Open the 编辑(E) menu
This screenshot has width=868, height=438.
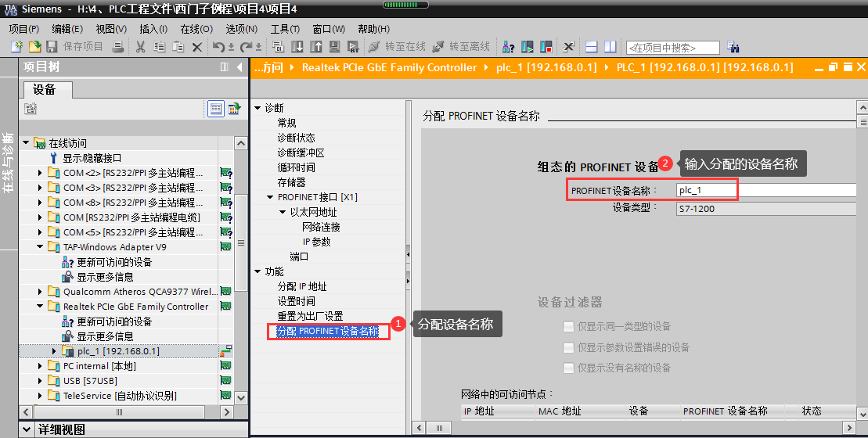(67, 29)
